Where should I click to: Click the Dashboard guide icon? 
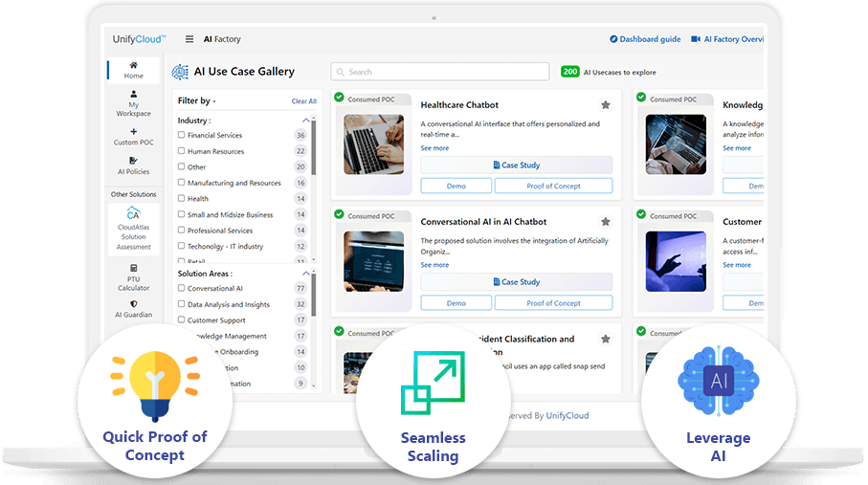[x=613, y=39]
